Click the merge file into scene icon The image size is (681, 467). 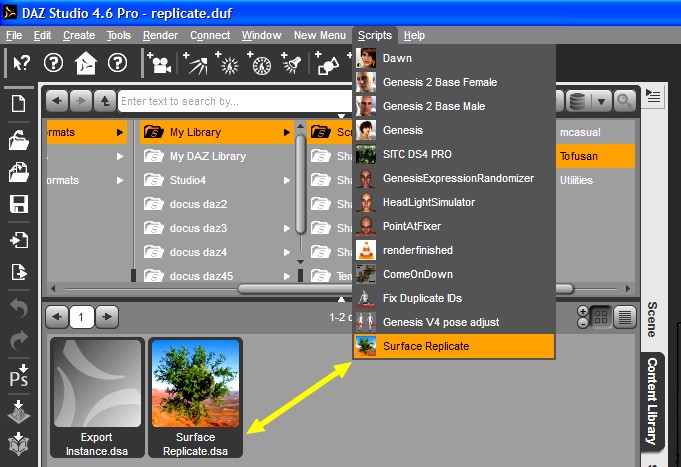click(19, 172)
